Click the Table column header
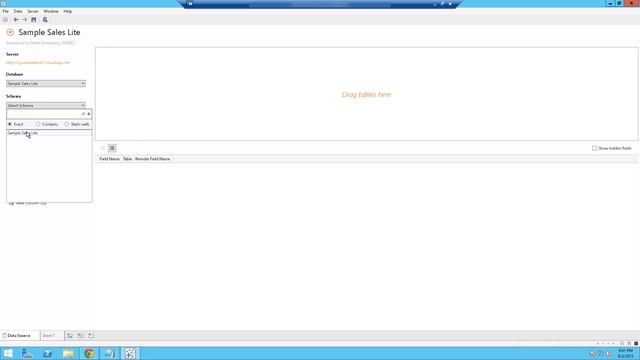The height and width of the screenshot is (360, 640). tap(127, 159)
